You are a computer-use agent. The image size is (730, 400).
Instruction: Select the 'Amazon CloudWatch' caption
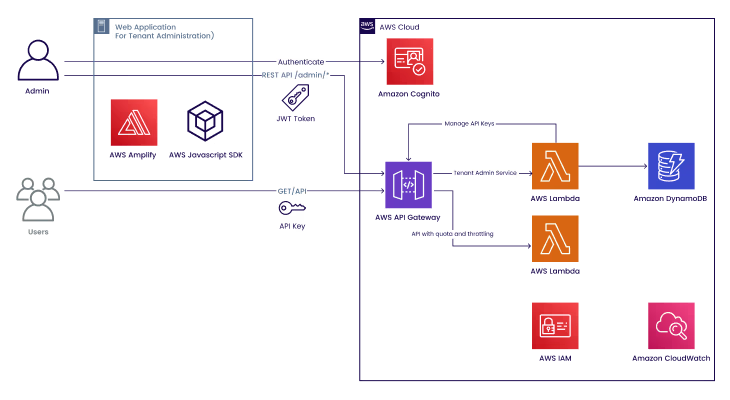671,358
